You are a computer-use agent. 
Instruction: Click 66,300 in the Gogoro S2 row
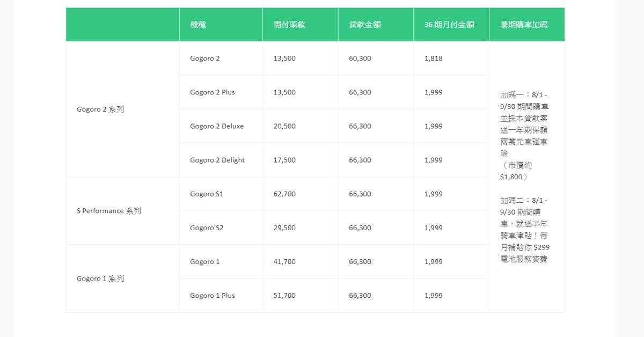(360, 228)
